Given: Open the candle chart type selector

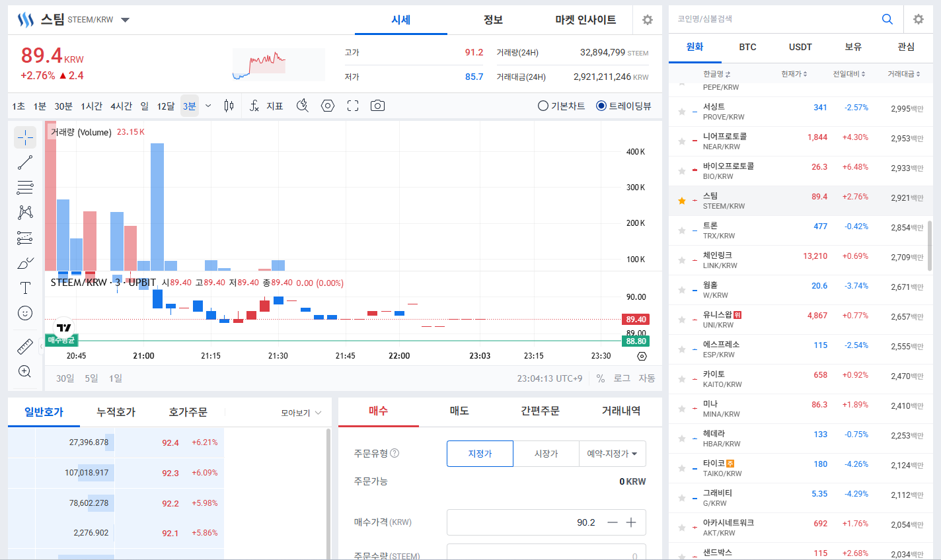Looking at the screenshot, I should pyautogui.click(x=229, y=106).
